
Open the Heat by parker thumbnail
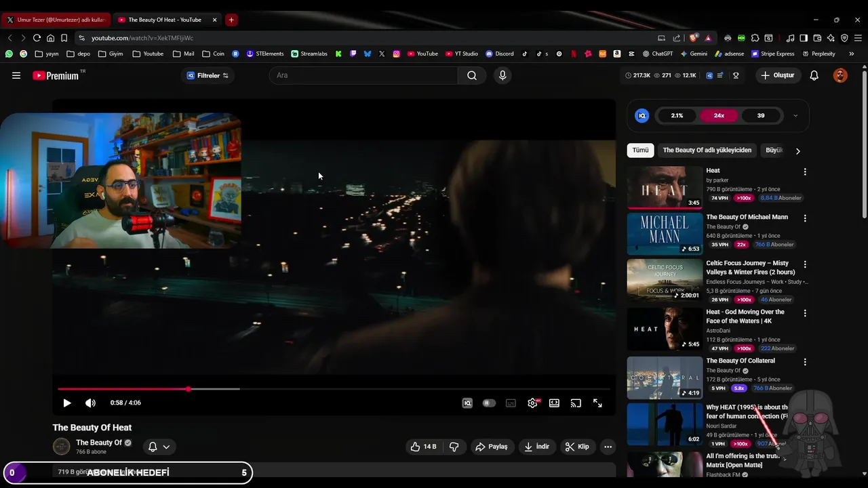tap(665, 187)
